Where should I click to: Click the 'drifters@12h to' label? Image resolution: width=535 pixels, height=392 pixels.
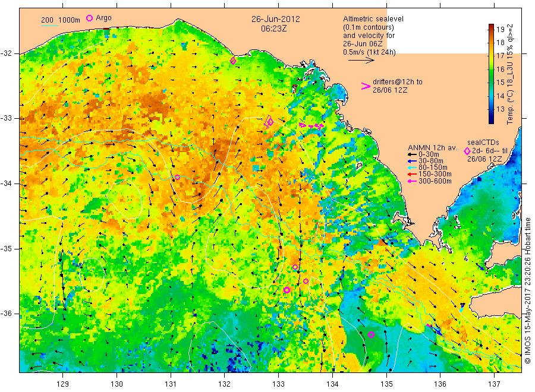point(398,82)
